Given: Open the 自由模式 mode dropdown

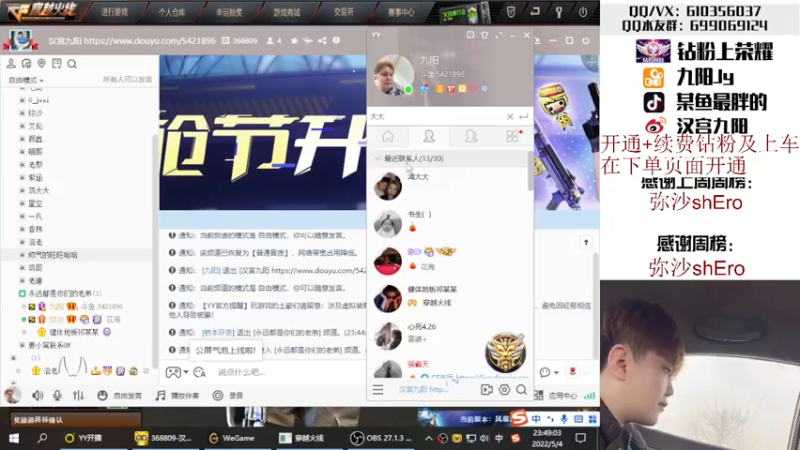Looking at the screenshot, I should coord(26,80).
